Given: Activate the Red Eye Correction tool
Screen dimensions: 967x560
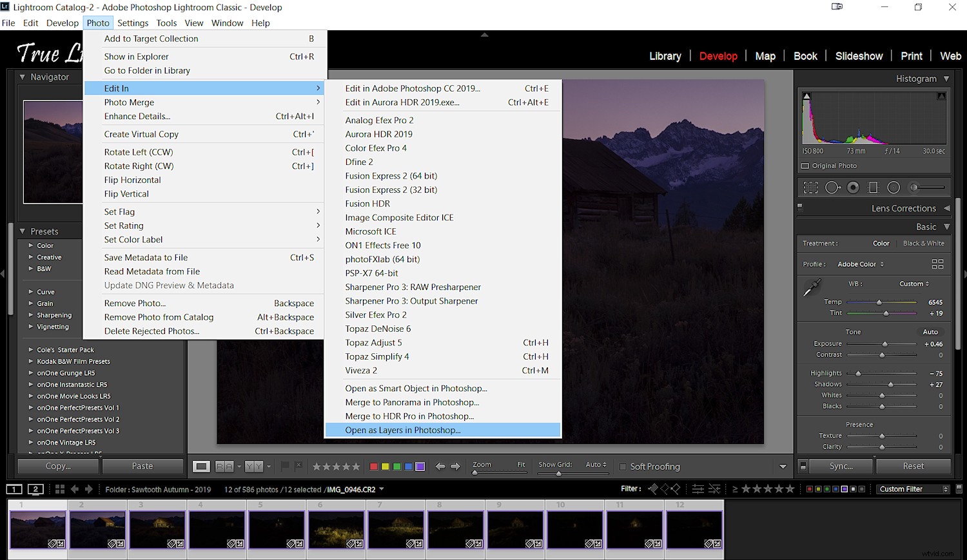Looking at the screenshot, I should [853, 188].
